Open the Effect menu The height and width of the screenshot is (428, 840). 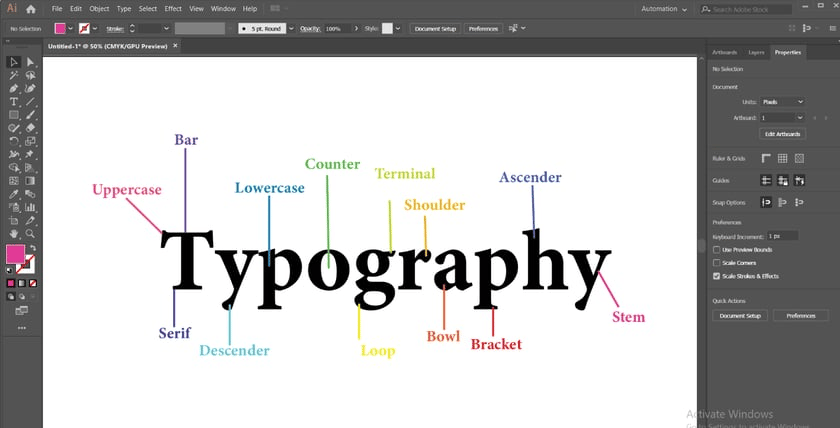(172, 9)
